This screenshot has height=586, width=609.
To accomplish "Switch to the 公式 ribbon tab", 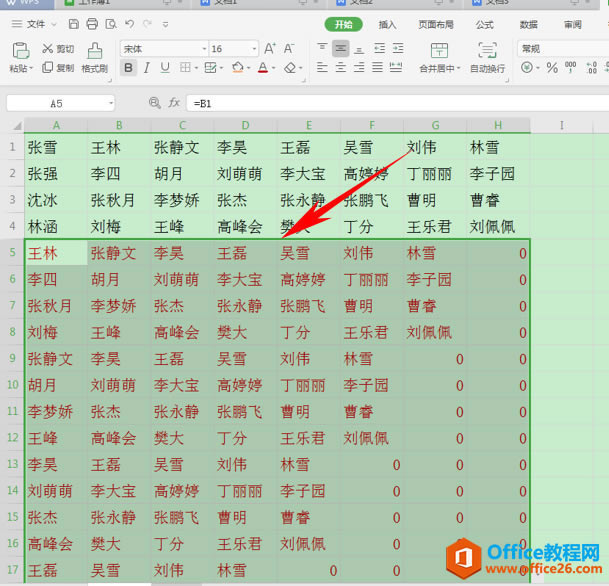I will point(484,24).
